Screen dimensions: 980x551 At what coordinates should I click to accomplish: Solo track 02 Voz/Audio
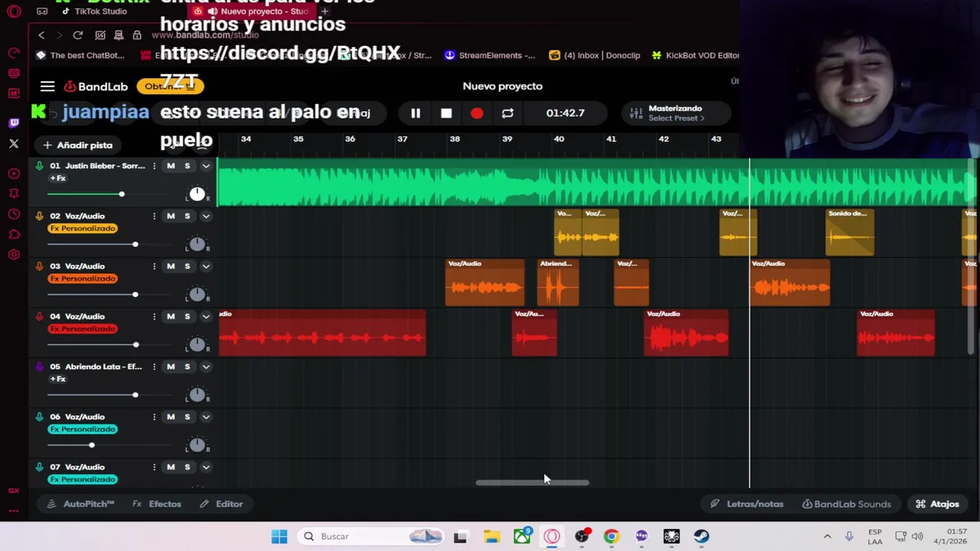pos(187,216)
